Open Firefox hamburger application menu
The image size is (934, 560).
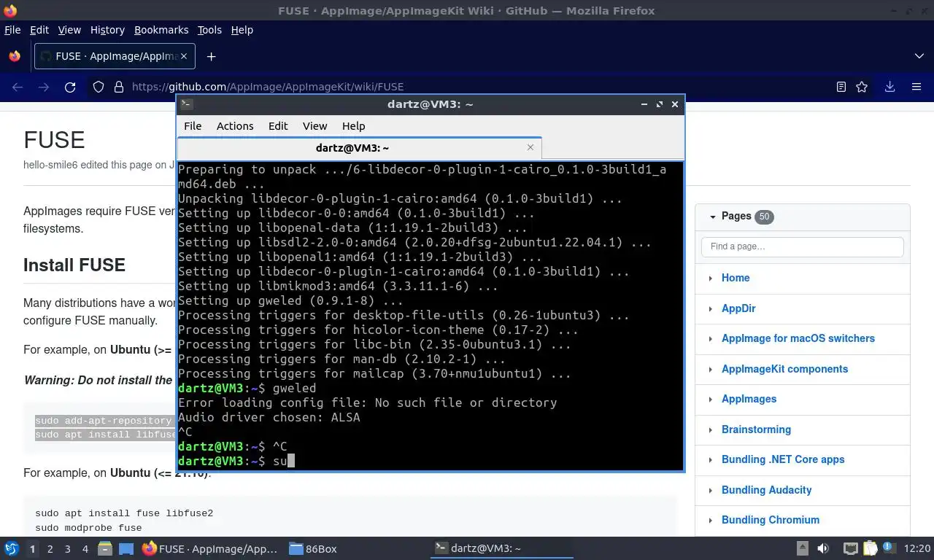[916, 87]
